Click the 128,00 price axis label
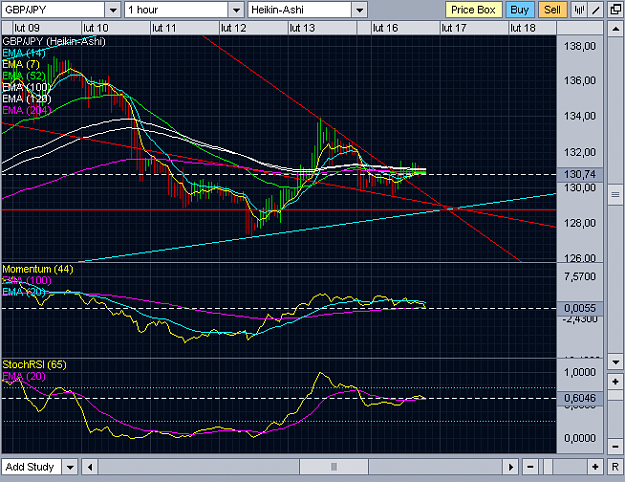625x482 pixels. [580, 223]
